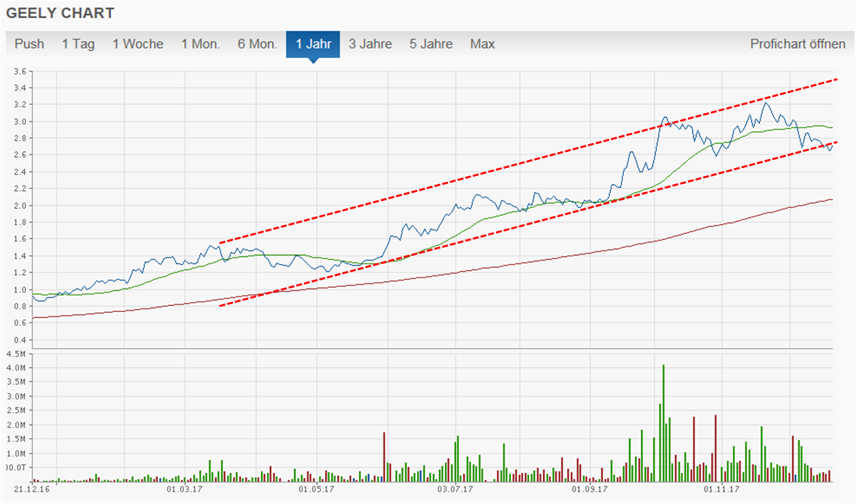Switch to 6 Mon. chart view
This screenshot has width=856, height=504.
tap(258, 44)
